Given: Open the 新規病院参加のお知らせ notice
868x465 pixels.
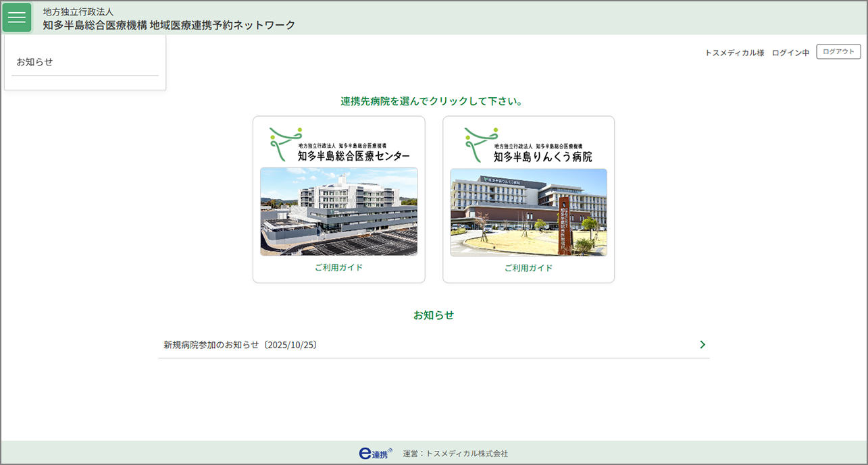Looking at the screenshot, I should pos(240,345).
